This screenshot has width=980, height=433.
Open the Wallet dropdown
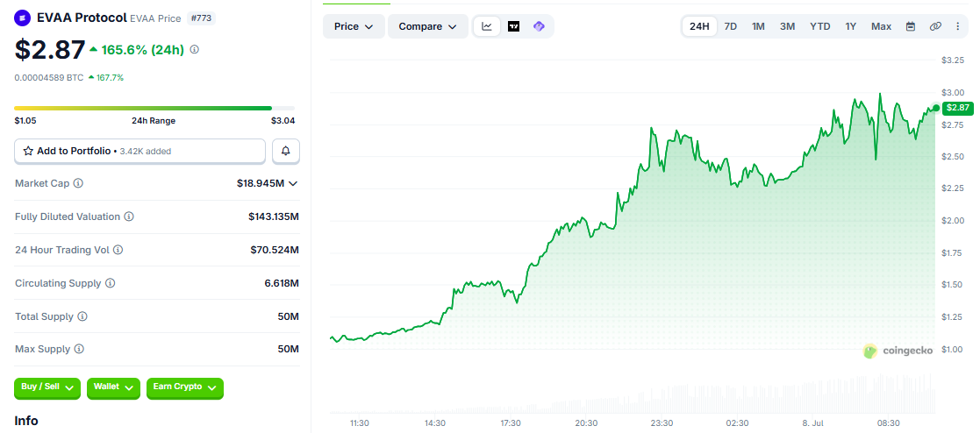coord(113,387)
